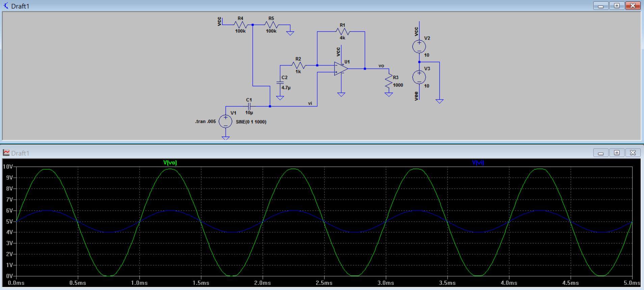This screenshot has width=644, height=290.
Task: Select resistor R5 symbol
Action: pyautogui.click(x=271, y=25)
